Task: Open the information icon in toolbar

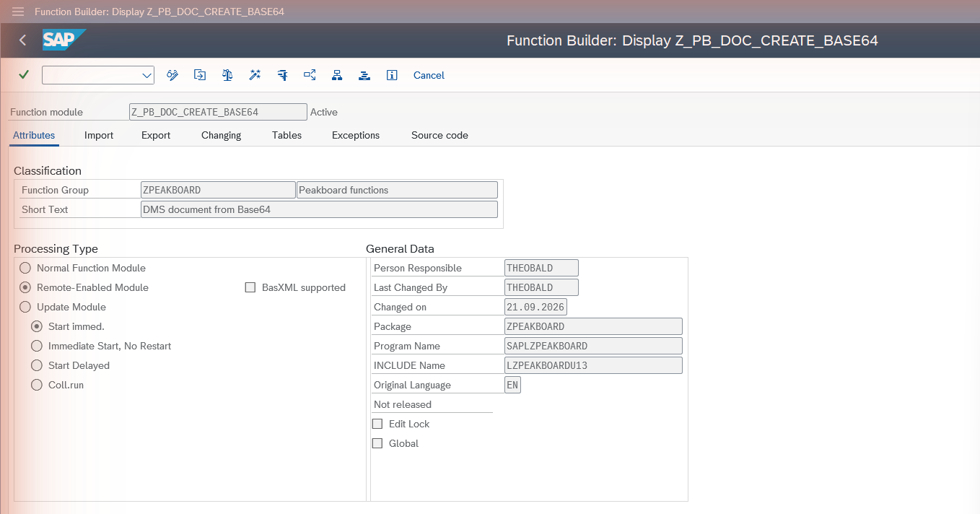Action: pos(392,75)
